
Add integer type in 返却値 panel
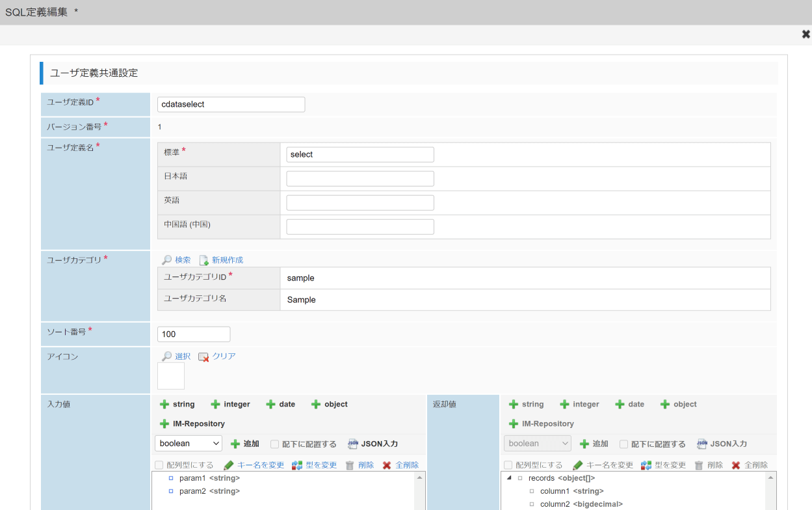(579, 404)
